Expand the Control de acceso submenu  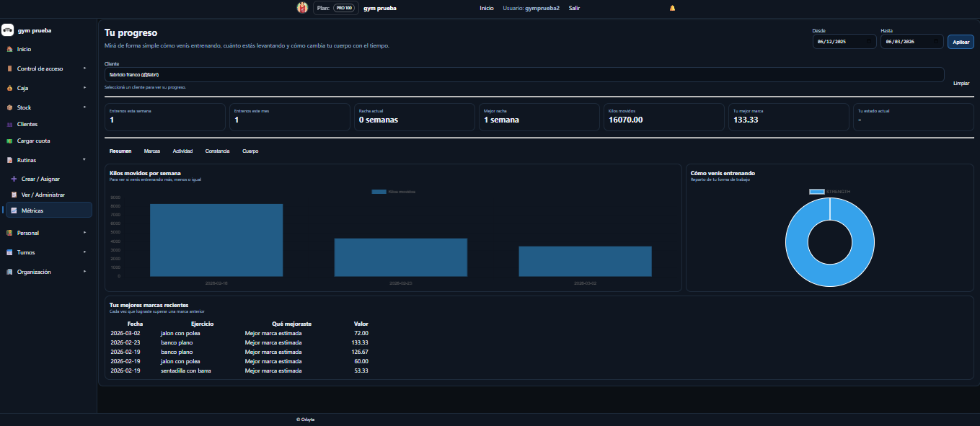tap(84, 68)
